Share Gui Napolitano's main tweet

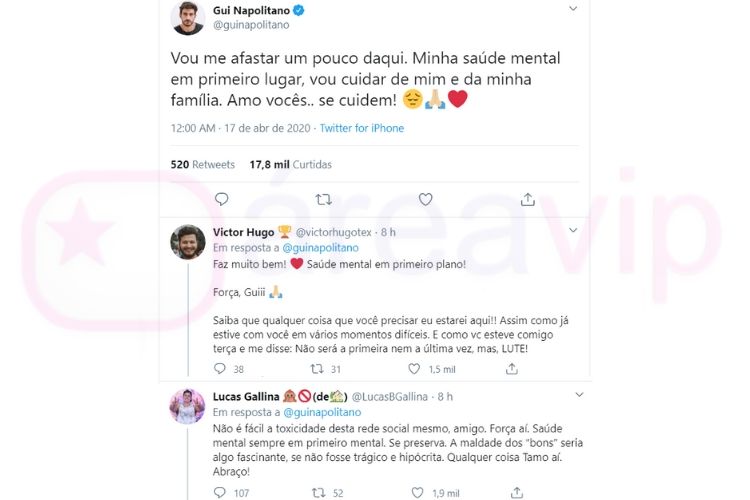click(526, 199)
